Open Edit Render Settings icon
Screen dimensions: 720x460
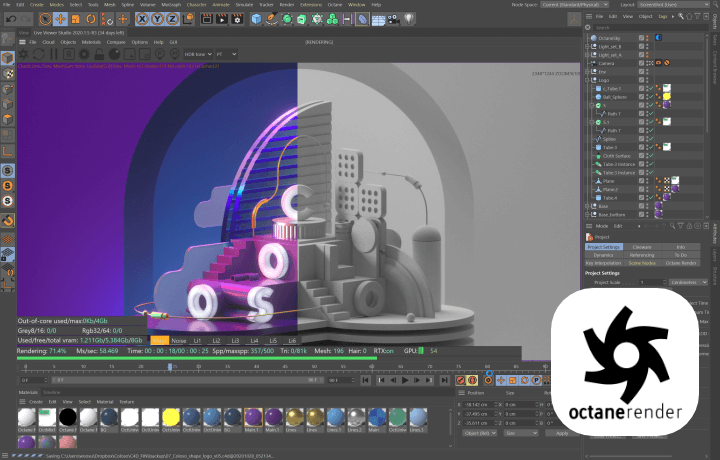[x=237, y=19]
